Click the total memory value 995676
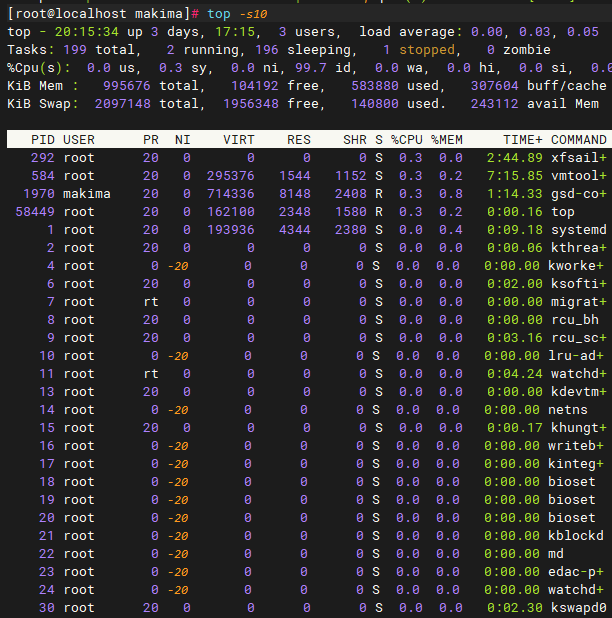 [126, 86]
